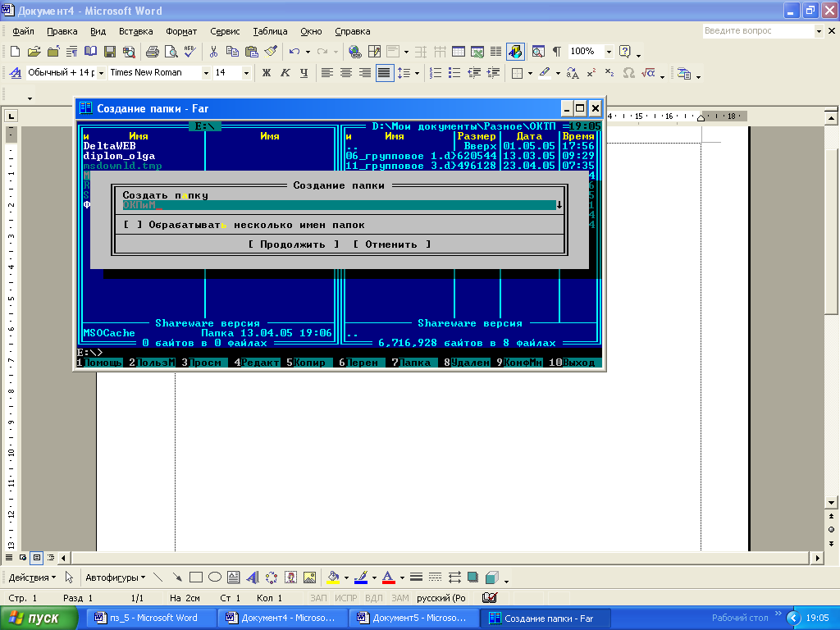Open the Правка menu
The image size is (840, 630).
pyautogui.click(x=62, y=31)
